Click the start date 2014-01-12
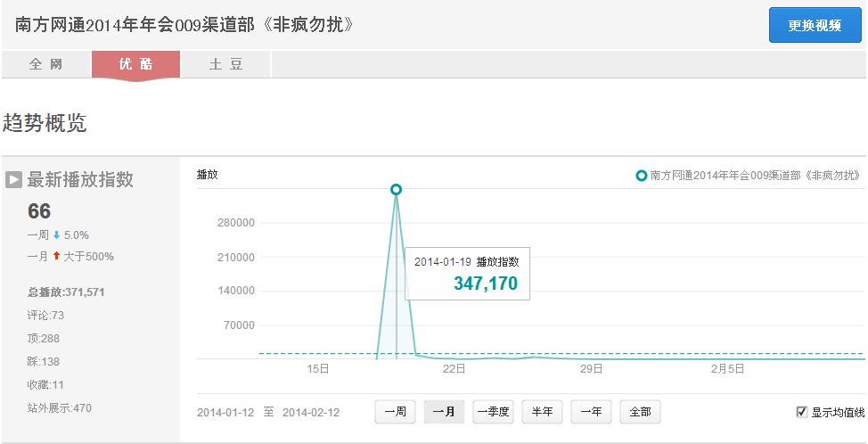Screen dimensions: 868x444 pos(225,413)
